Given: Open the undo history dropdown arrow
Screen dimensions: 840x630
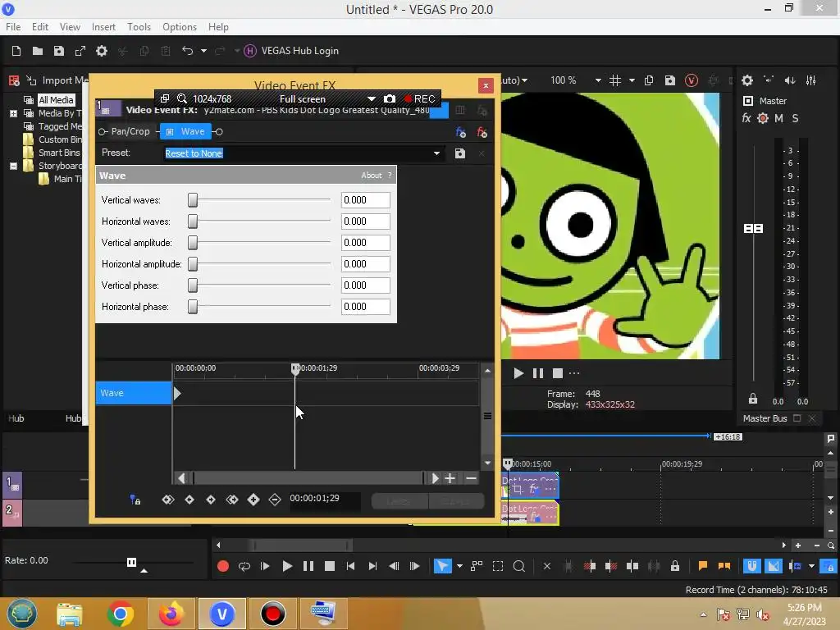Looking at the screenshot, I should click(203, 51).
